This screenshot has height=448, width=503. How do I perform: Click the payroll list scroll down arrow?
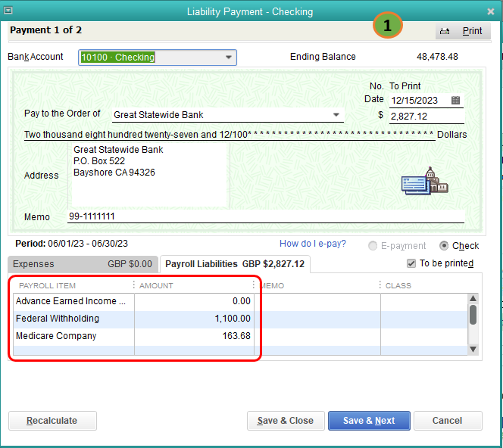473,350
